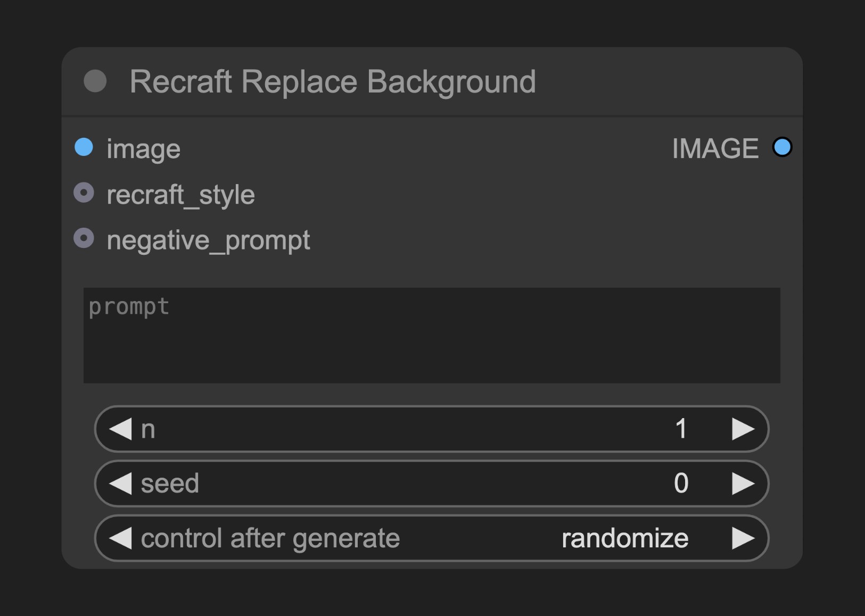Click the negative_prompt label

[x=208, y=240]
